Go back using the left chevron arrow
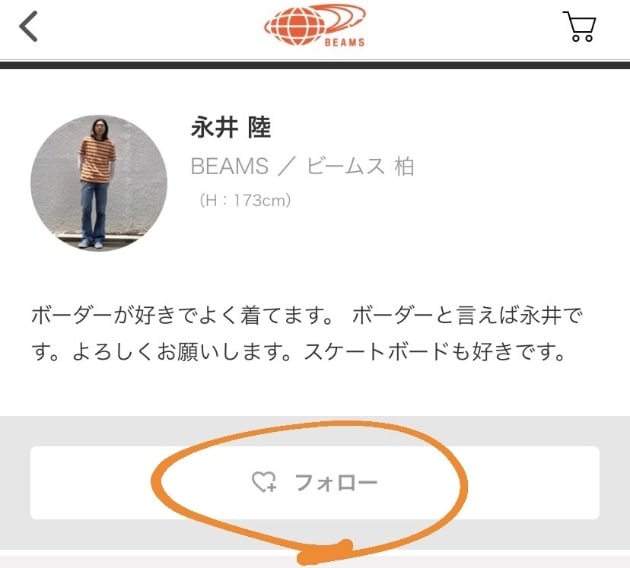630x568 pixels. [x=29, y=27]
